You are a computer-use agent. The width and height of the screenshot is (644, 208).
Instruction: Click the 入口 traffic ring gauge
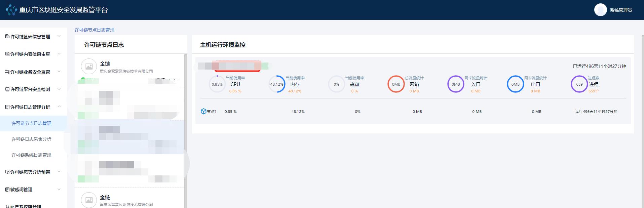coord(456,84)
